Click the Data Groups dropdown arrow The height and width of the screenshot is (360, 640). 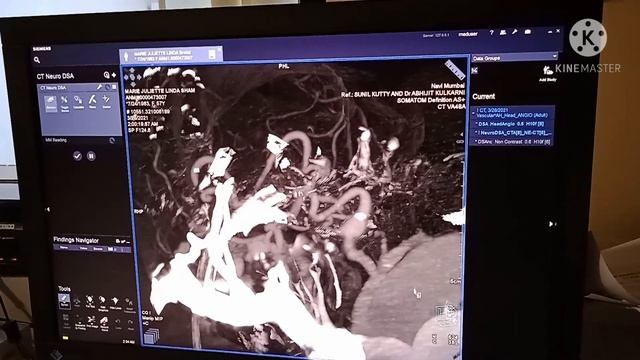coord(554,56)
